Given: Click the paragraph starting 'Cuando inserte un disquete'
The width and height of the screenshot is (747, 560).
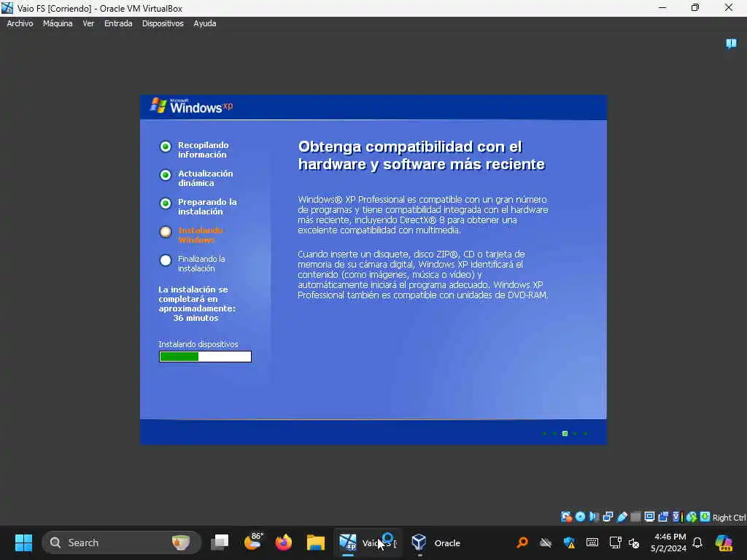Looking at the screenshot, I should pos(423,275).
